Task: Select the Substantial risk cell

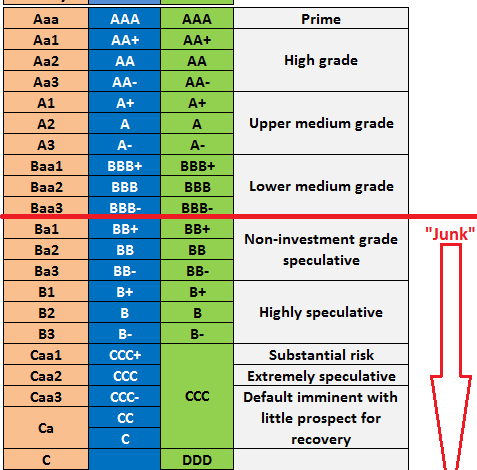Action: click(321, 355)
